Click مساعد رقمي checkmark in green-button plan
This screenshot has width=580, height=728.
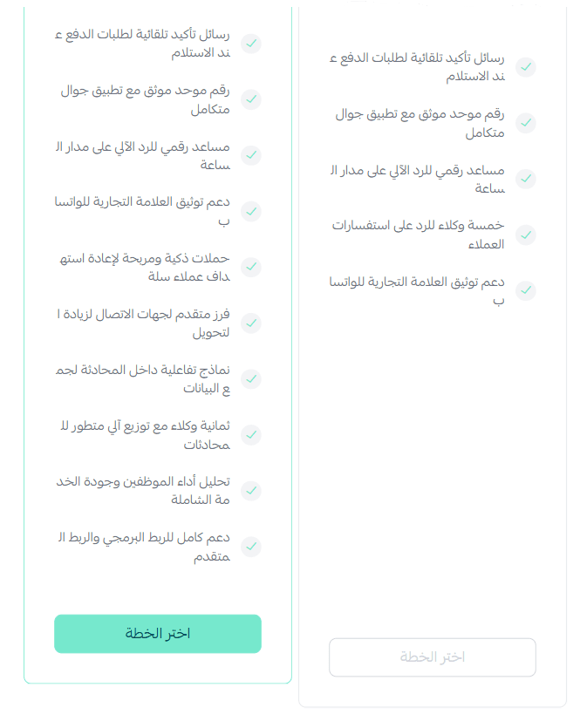(251, 155)
